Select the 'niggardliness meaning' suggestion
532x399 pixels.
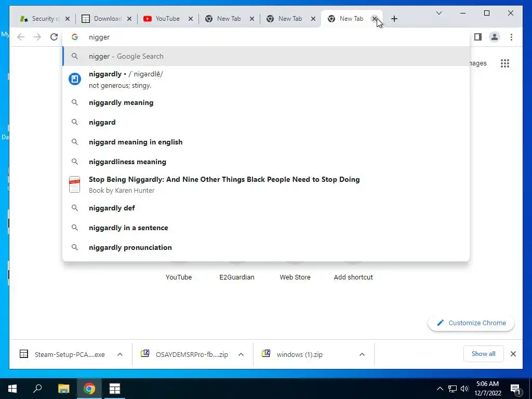[x=266, y=162]
